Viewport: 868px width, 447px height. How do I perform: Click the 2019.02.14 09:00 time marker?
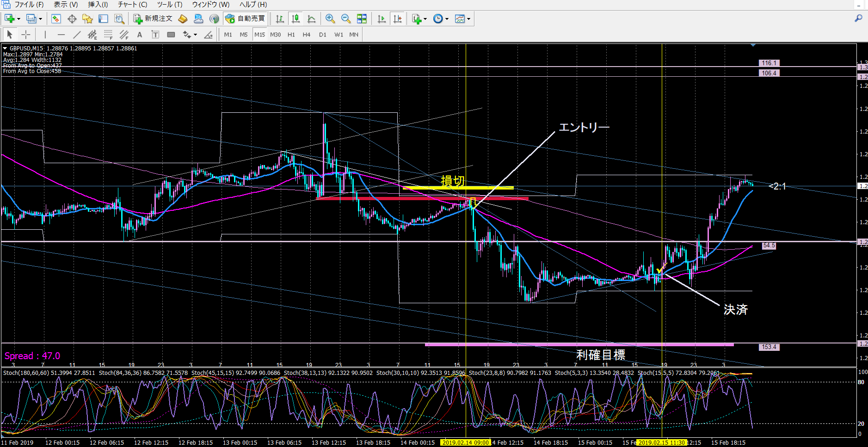point(465,442)
